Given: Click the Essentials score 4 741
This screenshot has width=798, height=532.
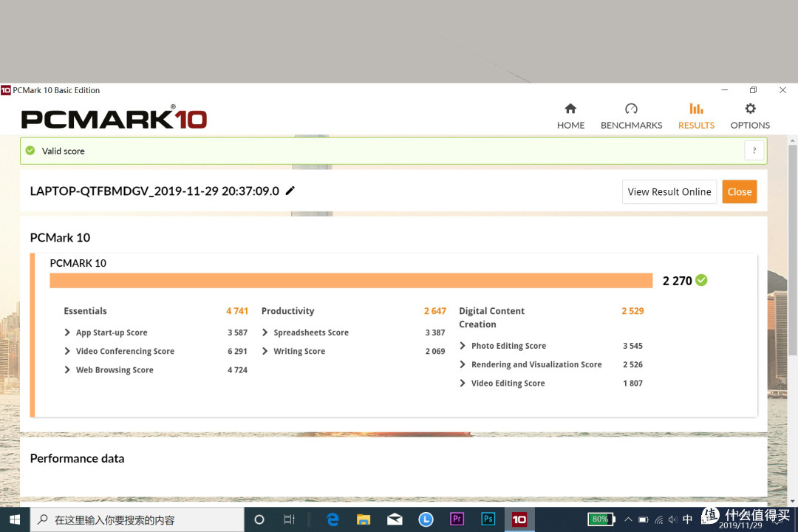Looking at the screenshot, I should coord(237,311).
